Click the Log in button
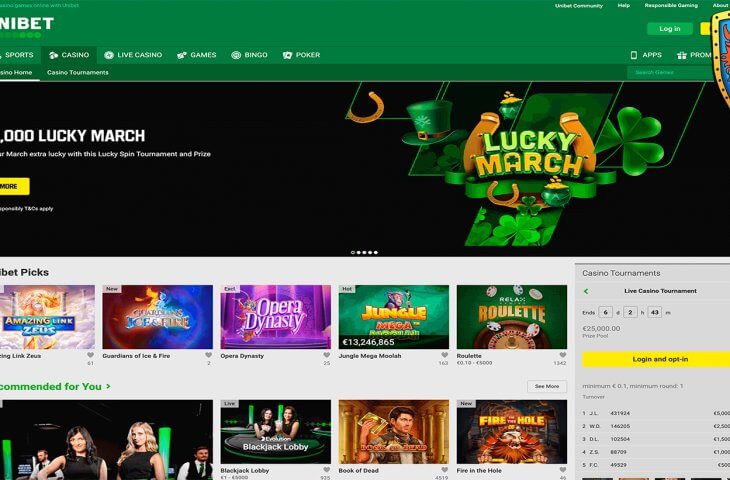The image size is (730, 480). [670, 29]
